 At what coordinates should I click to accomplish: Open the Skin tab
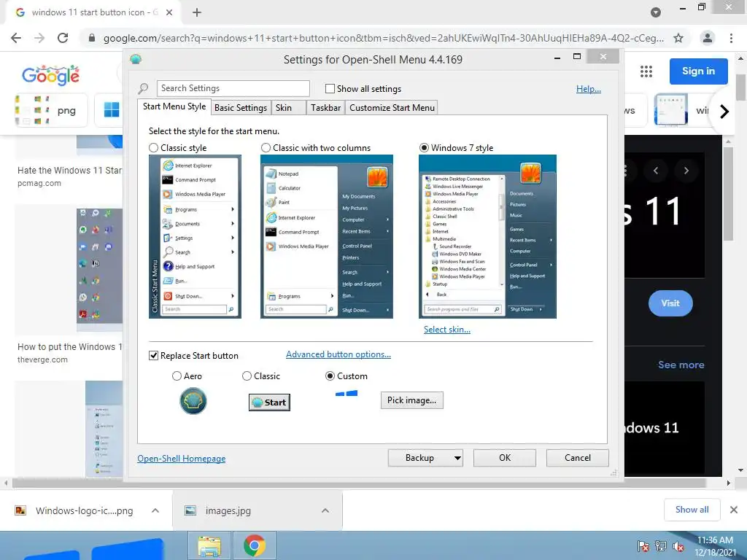coord(289,108)
